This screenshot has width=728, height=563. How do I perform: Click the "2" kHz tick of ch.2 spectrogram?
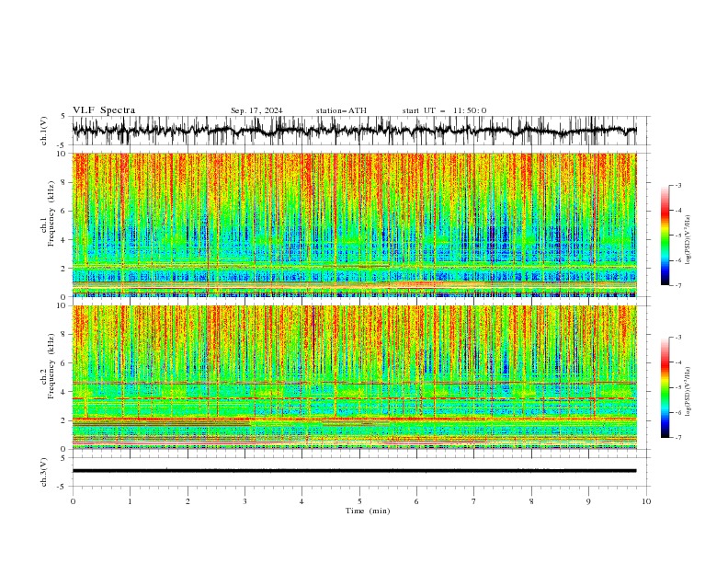(64, 420)
